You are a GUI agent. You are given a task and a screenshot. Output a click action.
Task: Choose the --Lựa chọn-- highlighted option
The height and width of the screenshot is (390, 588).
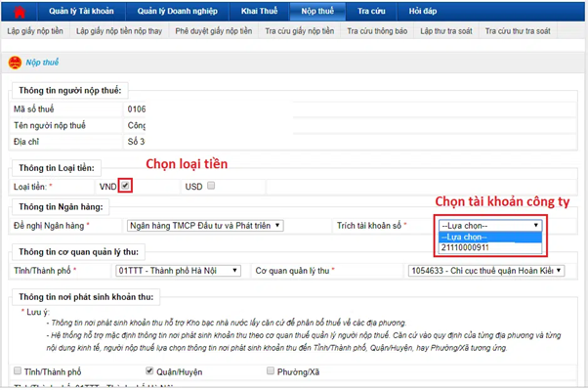pos(490,238)
